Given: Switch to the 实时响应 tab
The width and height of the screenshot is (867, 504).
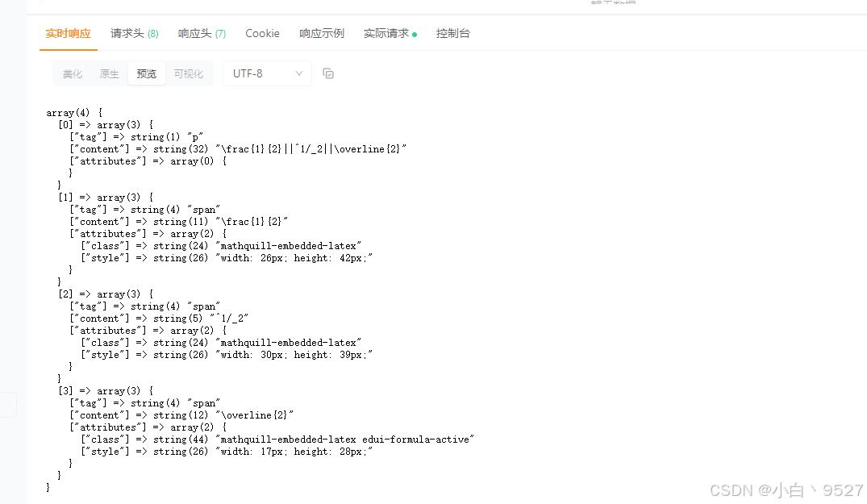Looking at the screenshot, I should point(68,33).
